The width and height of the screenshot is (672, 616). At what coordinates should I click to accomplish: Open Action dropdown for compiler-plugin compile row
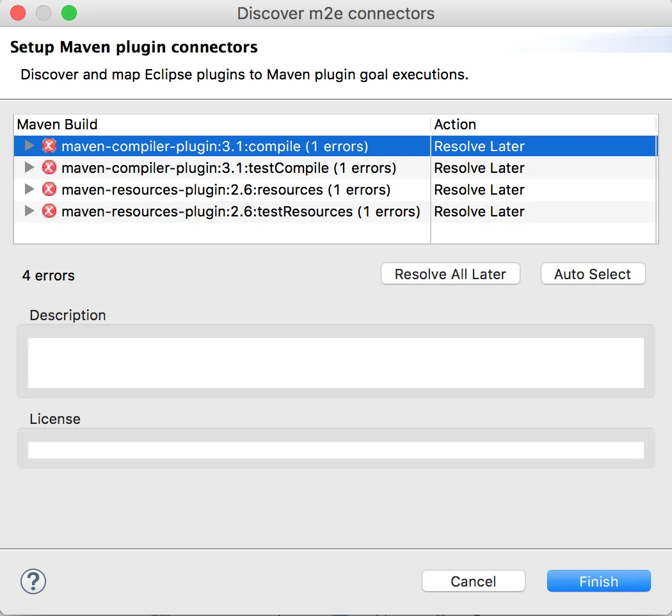[x=479, y=146]
